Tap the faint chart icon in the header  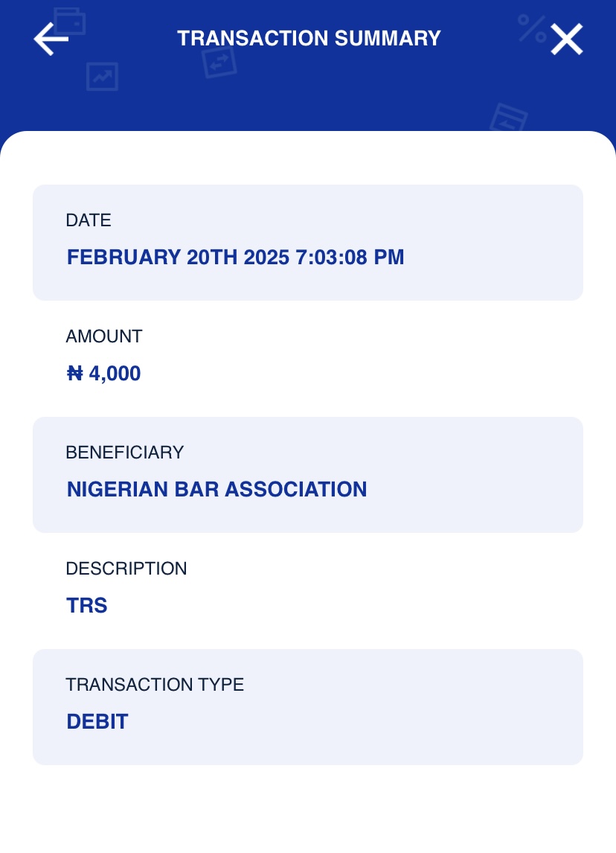click(102, 76)
